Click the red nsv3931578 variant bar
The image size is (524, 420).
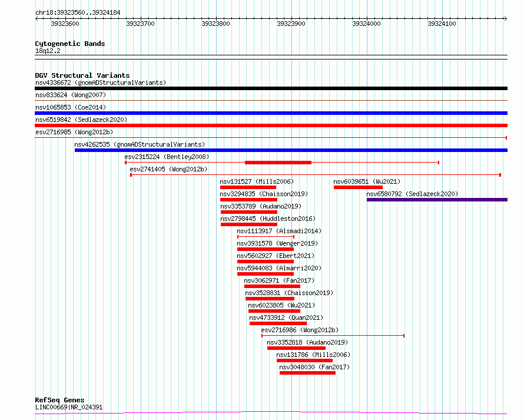(266, 249)
